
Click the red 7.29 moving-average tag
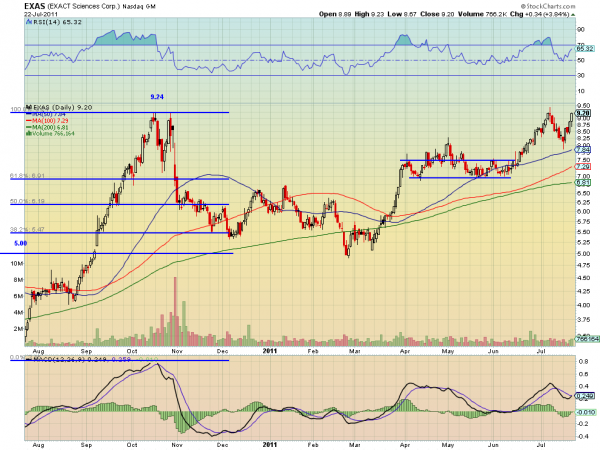(x=583, y=167)
